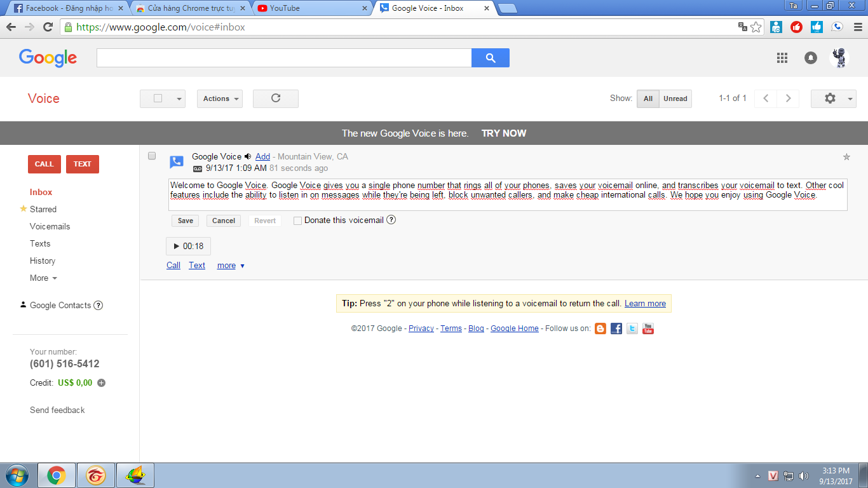Open the settings gear menu
The height and width of the screenshot is (488, 868).
tap(834, 98)
